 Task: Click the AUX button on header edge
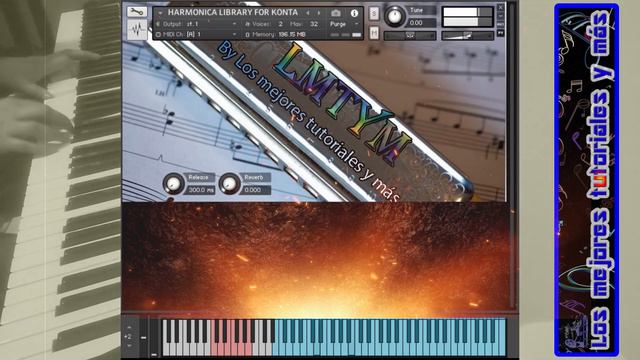pos(500,24)
